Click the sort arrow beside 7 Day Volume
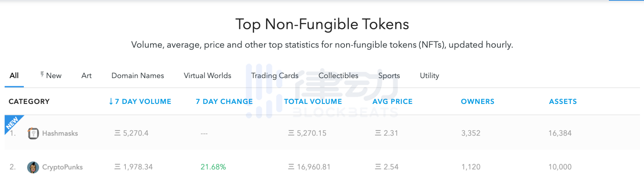Screen dimensions: 644x182 coord(111,102)
